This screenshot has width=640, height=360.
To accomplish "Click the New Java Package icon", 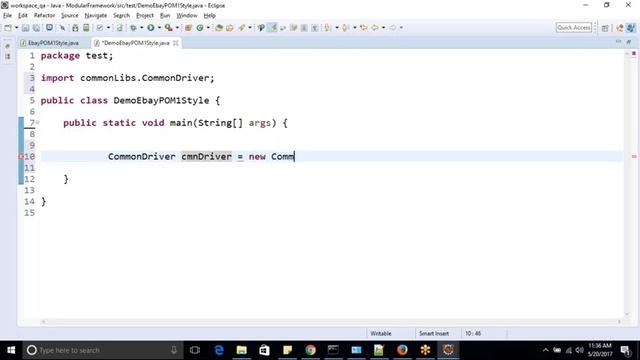I will coord(188,28).
